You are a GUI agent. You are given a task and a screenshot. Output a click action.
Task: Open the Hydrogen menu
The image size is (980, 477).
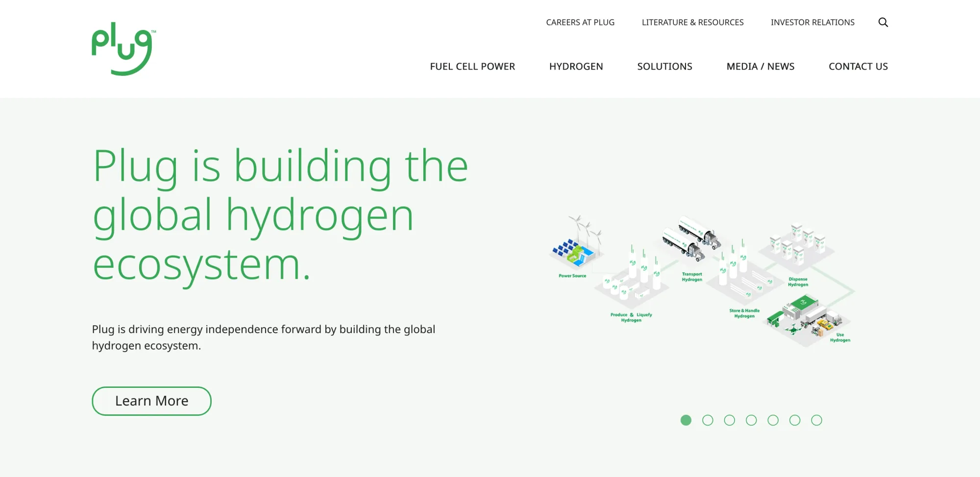pos(576,67)
